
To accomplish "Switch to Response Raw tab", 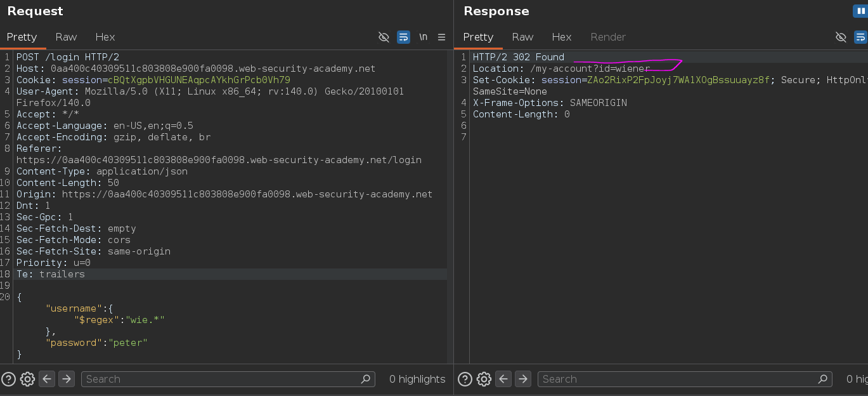I will pyautogui.click(x=523, y=37).
